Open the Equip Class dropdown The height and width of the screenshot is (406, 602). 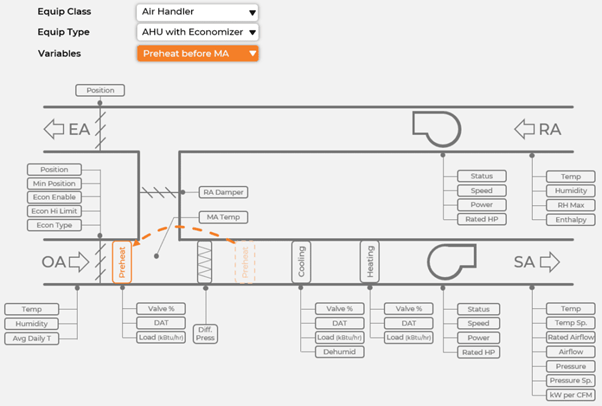[197, 13]
